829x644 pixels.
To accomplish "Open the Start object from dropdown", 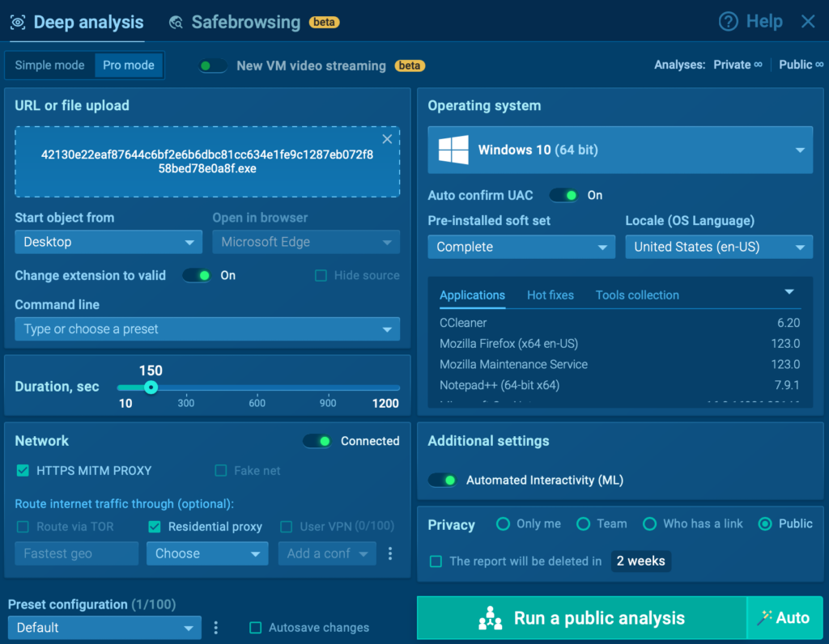I will [108, 242].
